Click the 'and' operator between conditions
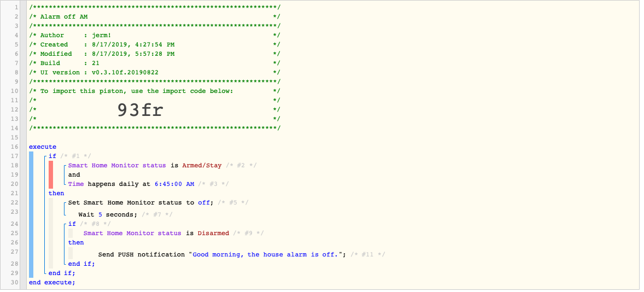This screenshot has width=644, height=292. 74,174
